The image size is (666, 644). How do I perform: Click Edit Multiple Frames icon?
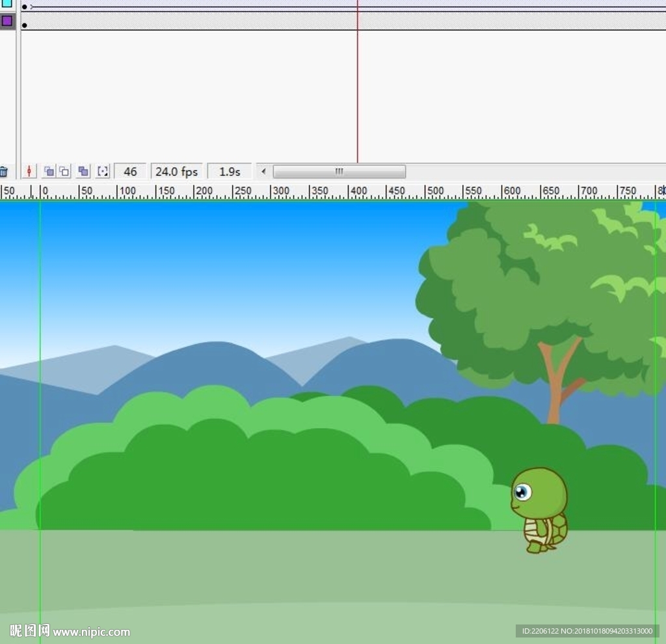tap(83, 172)
